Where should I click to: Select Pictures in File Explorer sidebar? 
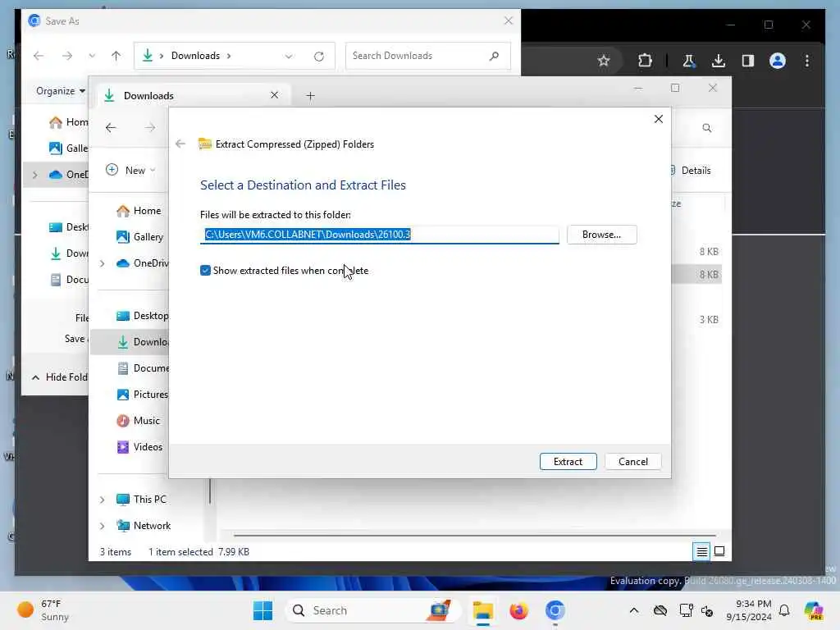pyautogui.click(x=143, y=395)
